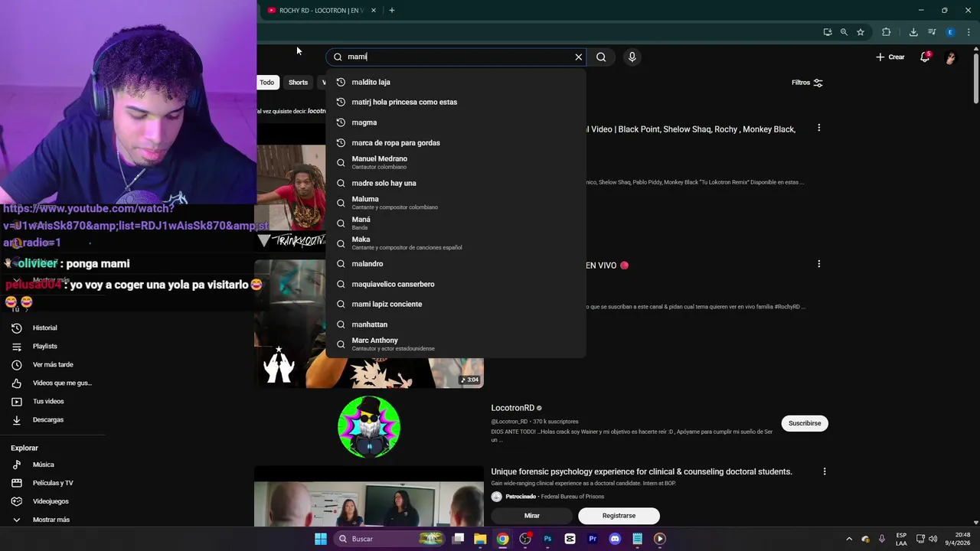The height and width of the screenshot is (551, 980).
Task: Open options menu for Black Point video
Action: coord(818,128)
